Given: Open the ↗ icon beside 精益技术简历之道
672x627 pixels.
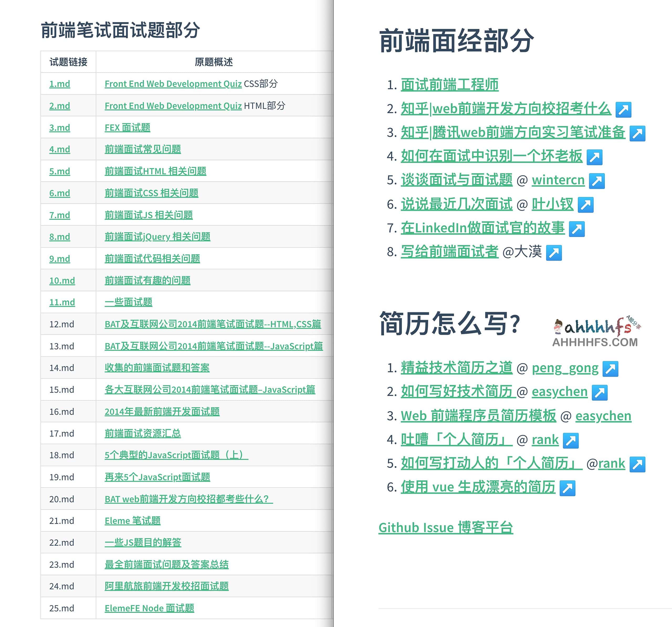Looking at the screenshot, I should [x=611, y=368].
